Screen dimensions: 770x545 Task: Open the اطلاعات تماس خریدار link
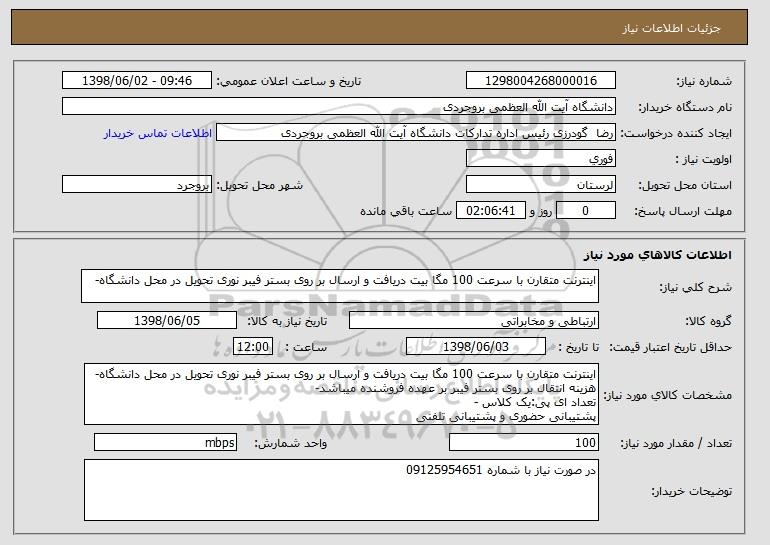(158, 133)
